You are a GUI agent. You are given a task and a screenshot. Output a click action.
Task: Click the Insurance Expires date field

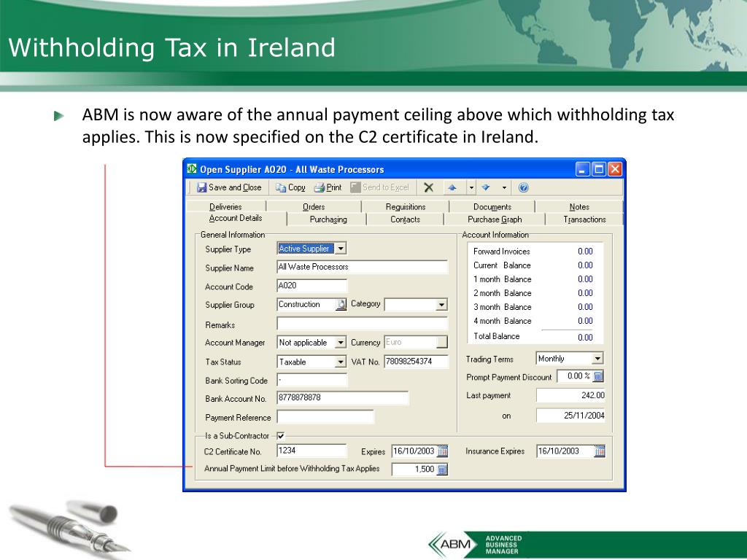tap(565, 451)
